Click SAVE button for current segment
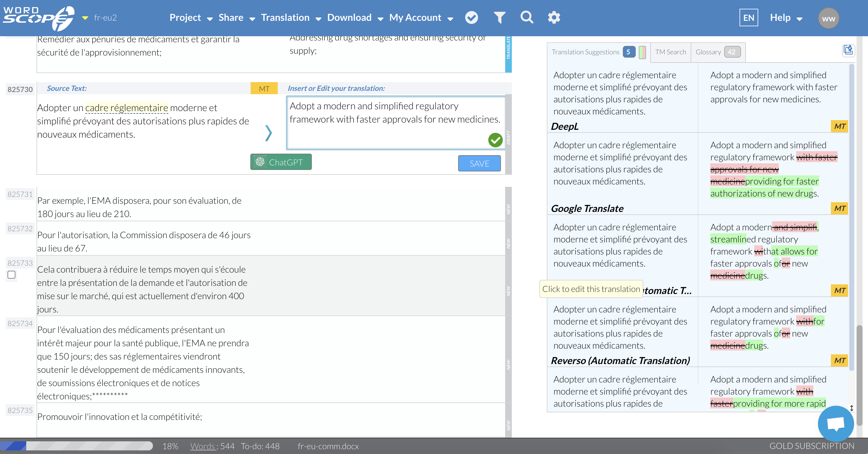The image size is (868, 454). [x=479, y=163]
